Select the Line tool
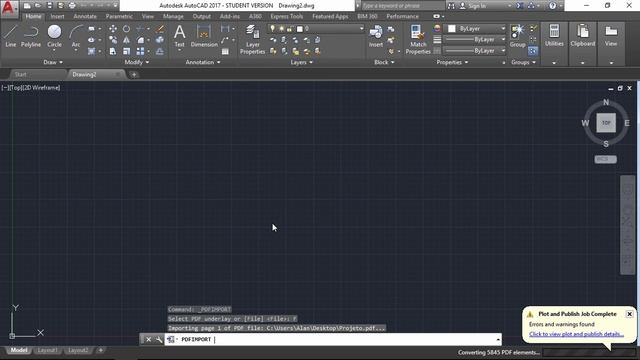 11,36
